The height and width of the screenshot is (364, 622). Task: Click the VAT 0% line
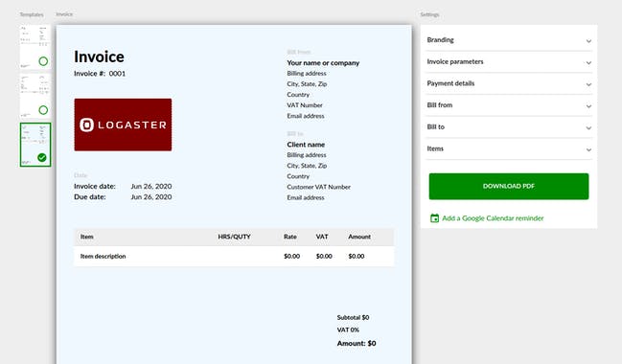348,330
